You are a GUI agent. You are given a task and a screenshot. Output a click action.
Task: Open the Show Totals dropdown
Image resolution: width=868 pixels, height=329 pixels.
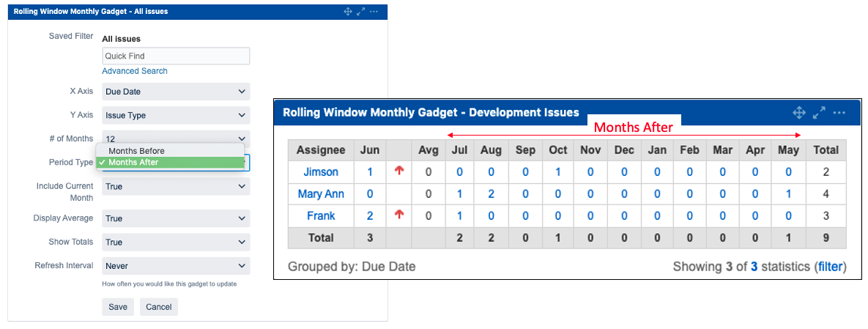pyautogui.click(x=176, y=242)
